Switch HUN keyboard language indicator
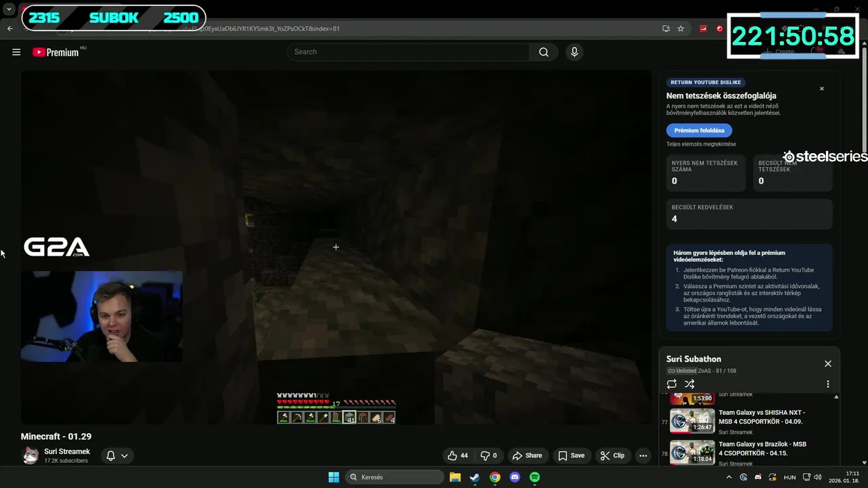 [x=789, y=477]
